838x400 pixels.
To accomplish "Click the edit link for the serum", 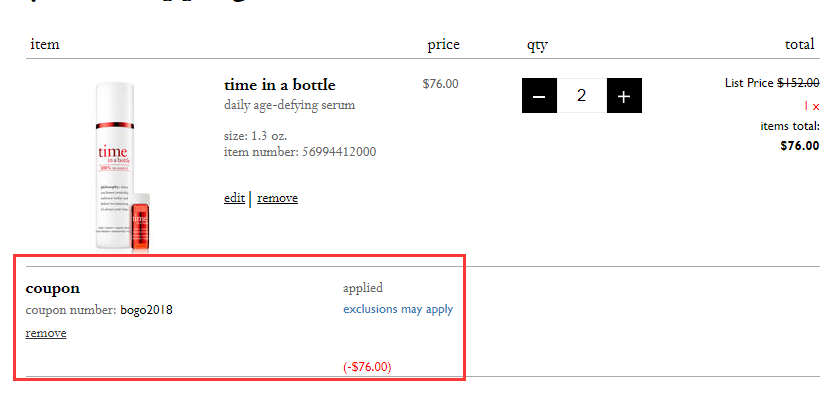I will [x=234, y=198].
